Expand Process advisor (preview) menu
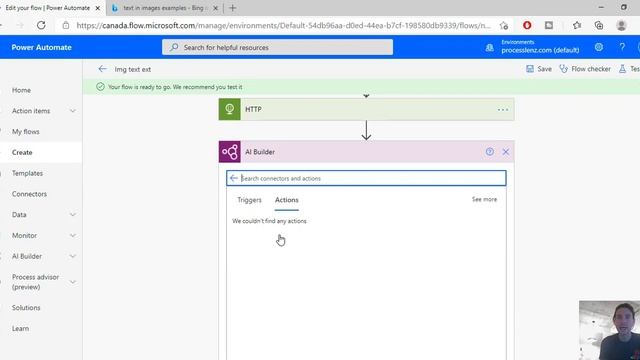 (73, 282)
